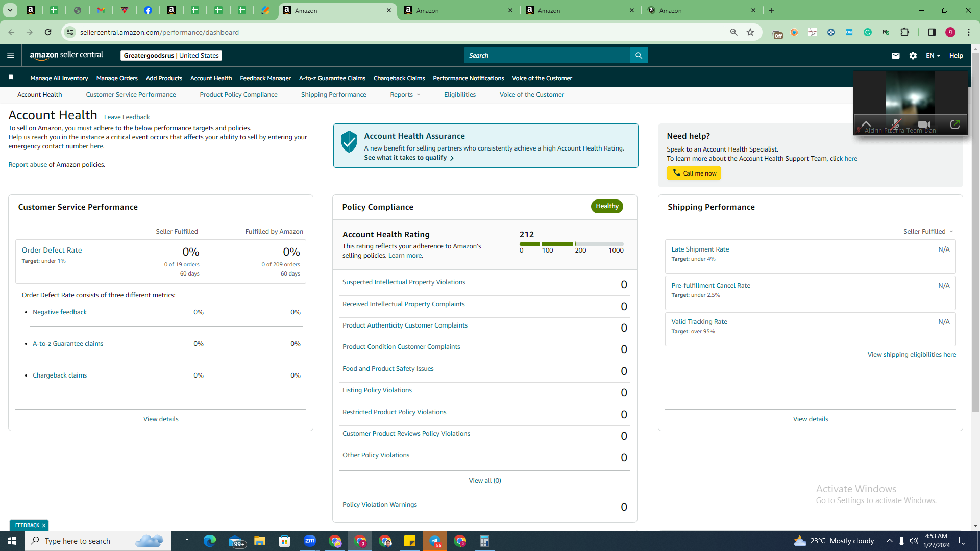This screenshot has height=551, width=980.
Task: Open the Zoom app in the taskbar
Action: (310, 541)
